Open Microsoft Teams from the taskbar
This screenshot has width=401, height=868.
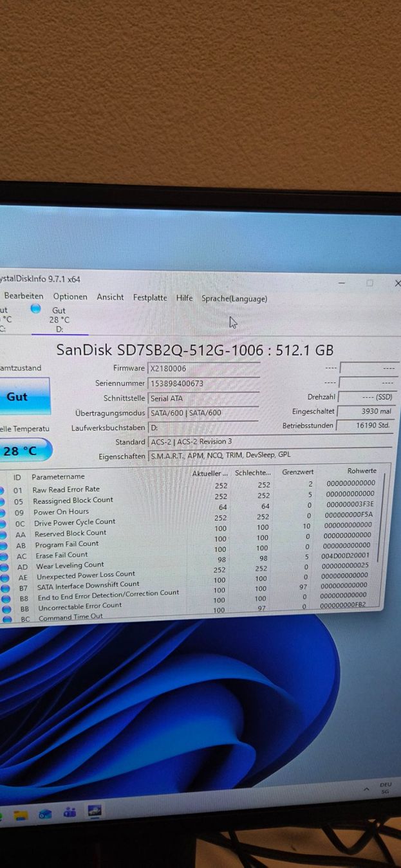tap(70, 812)
